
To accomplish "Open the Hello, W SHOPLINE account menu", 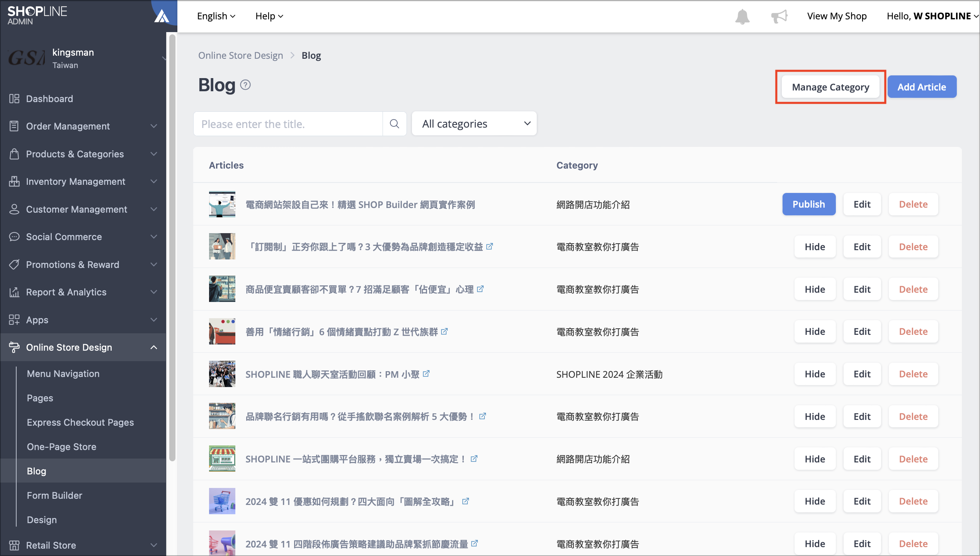I will [932, 16].
